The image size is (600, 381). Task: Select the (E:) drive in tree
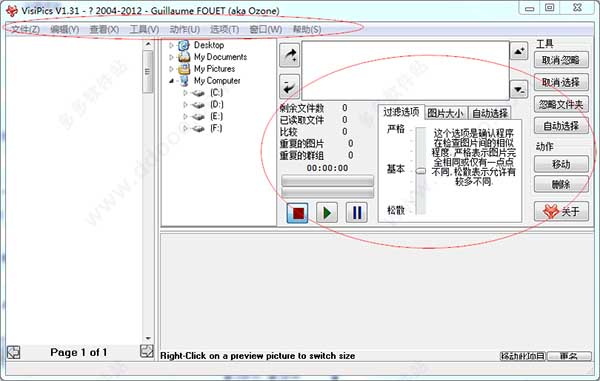tap(216, 116)
